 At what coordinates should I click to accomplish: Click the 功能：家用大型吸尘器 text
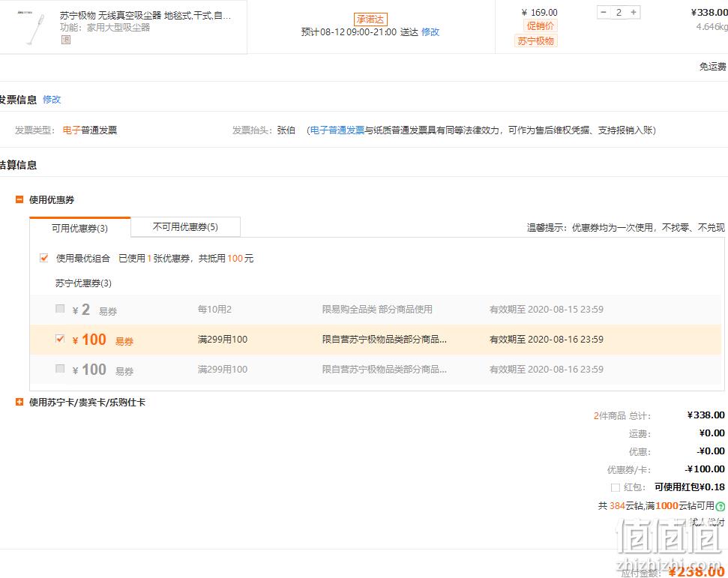(x=105, y=28)
